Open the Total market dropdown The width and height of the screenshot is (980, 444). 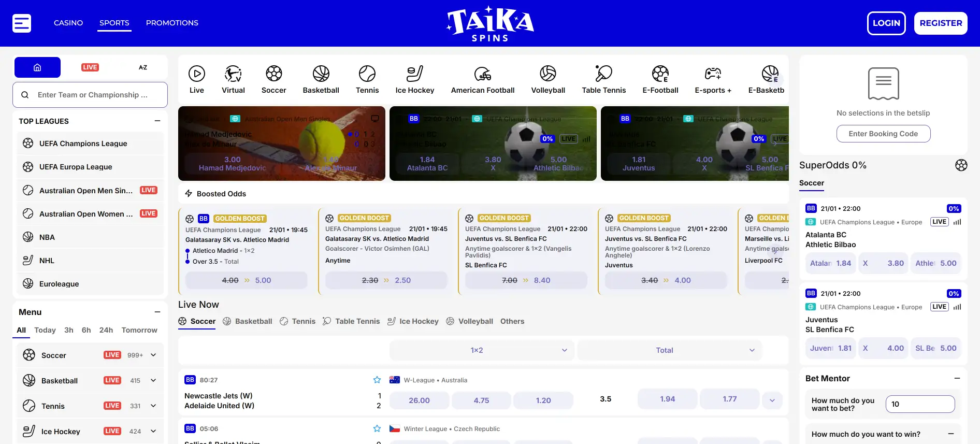669,350
